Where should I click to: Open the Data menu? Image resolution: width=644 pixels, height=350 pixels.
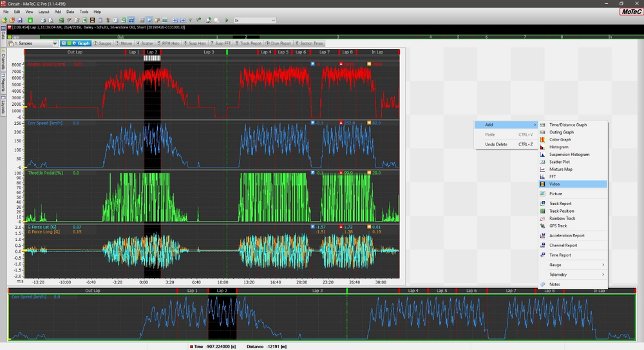[70, 12]
